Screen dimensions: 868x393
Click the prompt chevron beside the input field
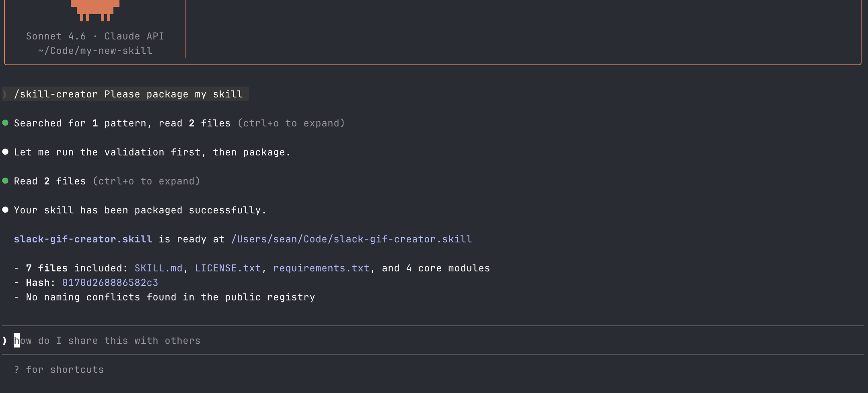(4, 340)
